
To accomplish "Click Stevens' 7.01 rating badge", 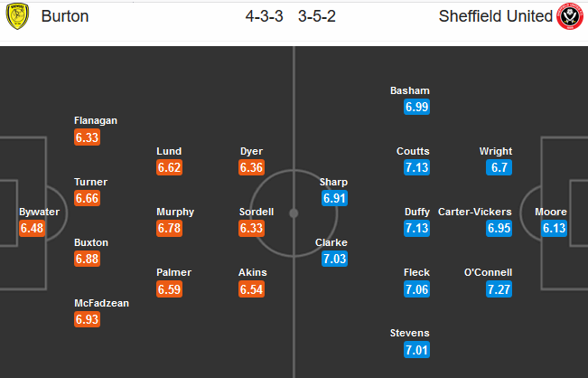I will click(417, 349).
